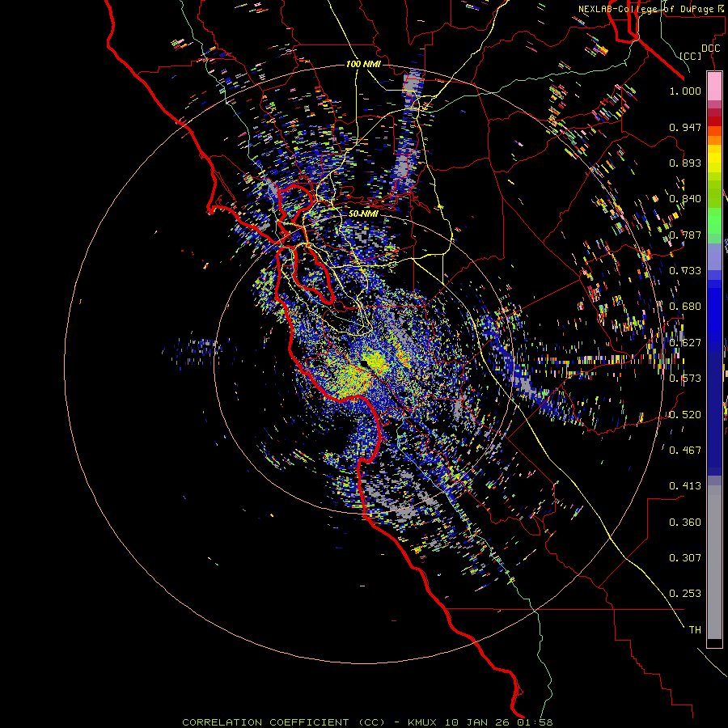
Task: Click the 0.573 value on the scale
Action: pyautogui.click(x=685, y=379)
